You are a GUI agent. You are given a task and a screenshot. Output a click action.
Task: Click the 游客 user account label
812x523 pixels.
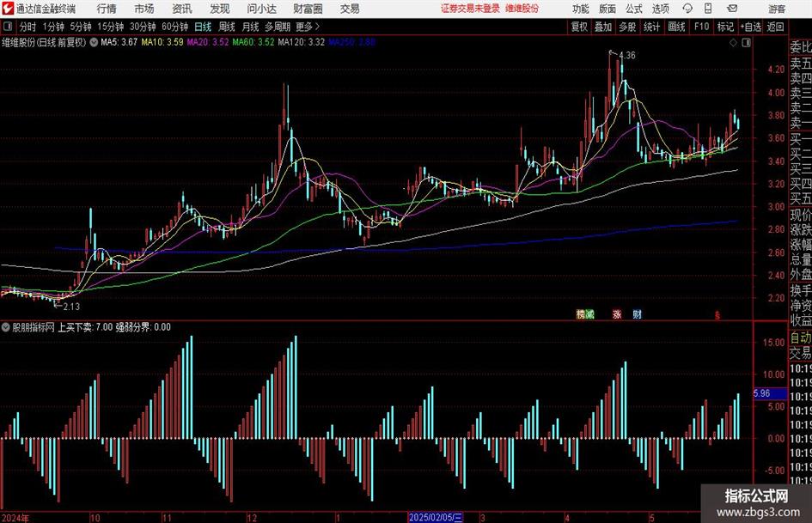pos(777,9)
